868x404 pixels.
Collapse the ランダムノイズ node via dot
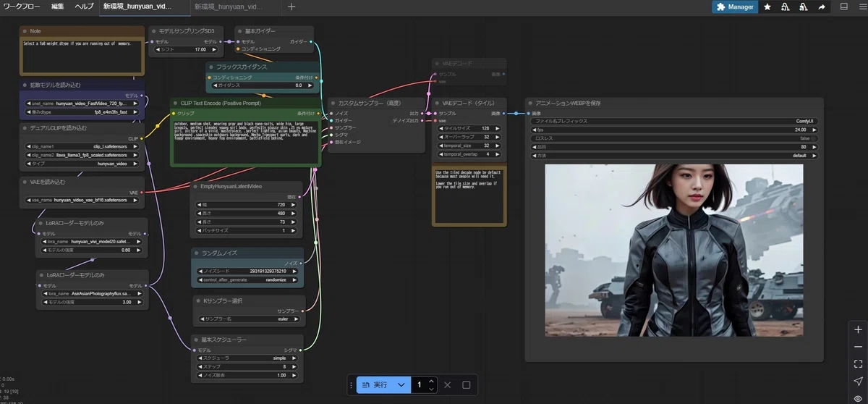[197, 253]
